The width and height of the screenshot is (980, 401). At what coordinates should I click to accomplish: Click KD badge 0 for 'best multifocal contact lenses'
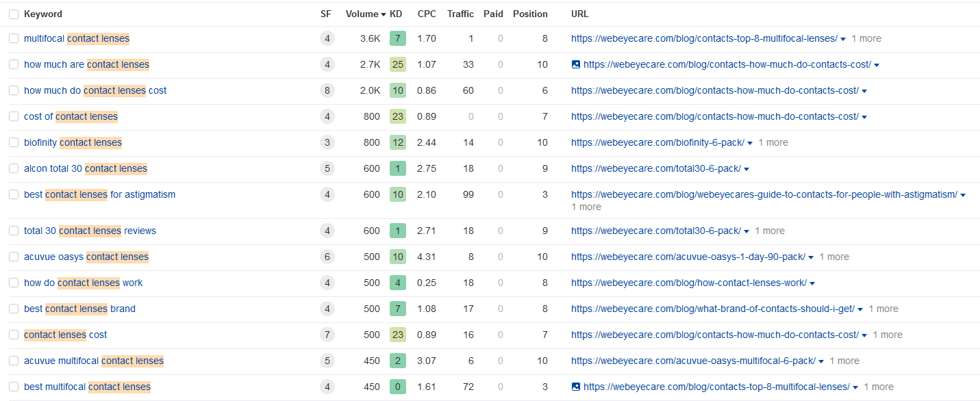[397, 387]
